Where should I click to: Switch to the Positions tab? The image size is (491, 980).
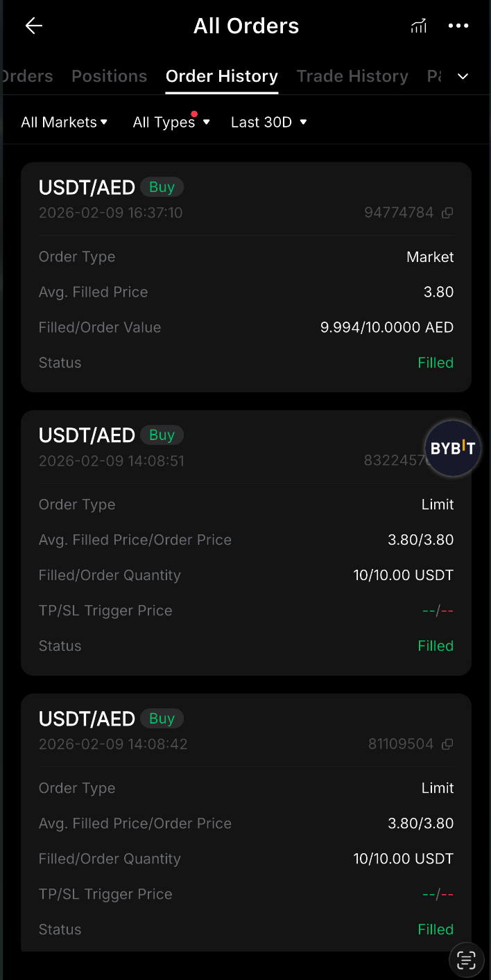(109, 76)
